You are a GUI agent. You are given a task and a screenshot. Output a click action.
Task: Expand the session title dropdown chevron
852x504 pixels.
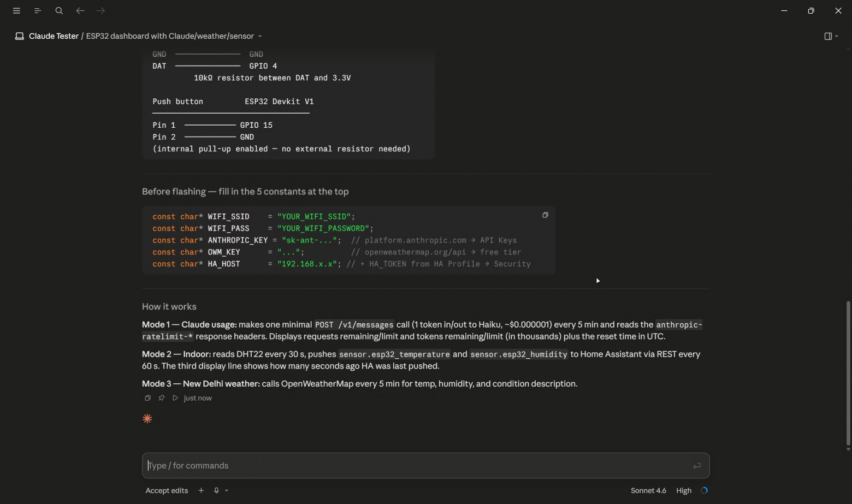260,36
